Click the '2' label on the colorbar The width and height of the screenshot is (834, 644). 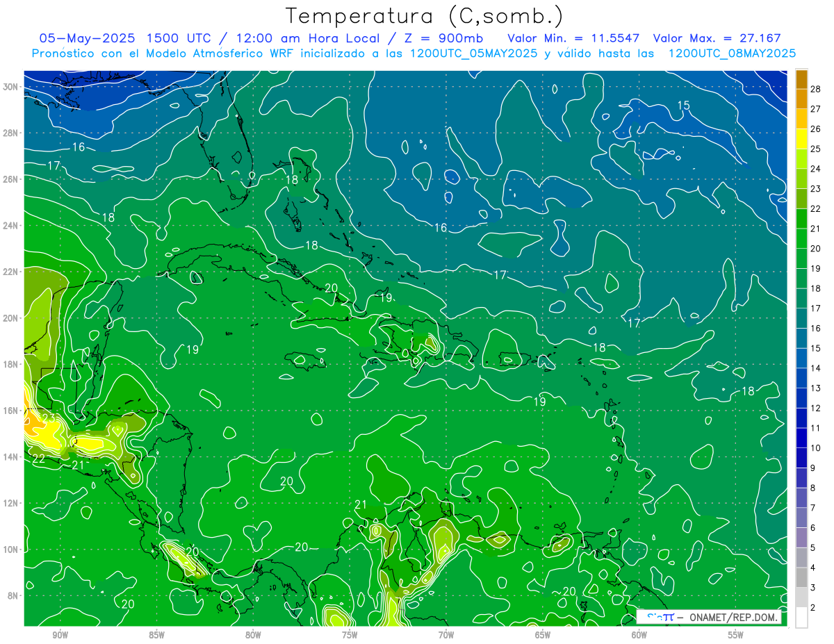click(813, 608)
